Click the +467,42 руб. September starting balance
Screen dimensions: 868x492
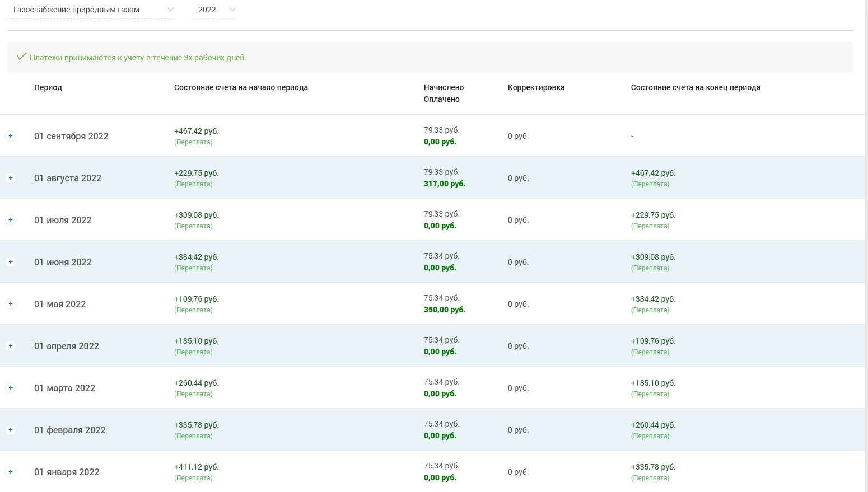point(197,131)
